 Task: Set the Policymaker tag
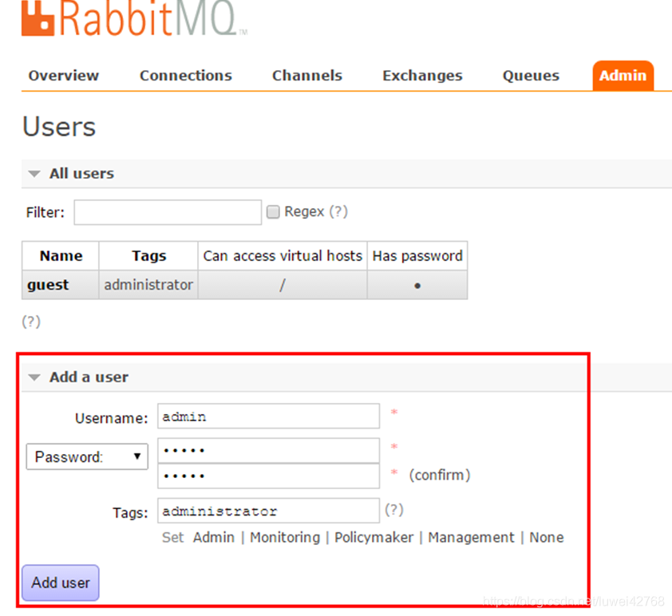(x=374, y=537)
